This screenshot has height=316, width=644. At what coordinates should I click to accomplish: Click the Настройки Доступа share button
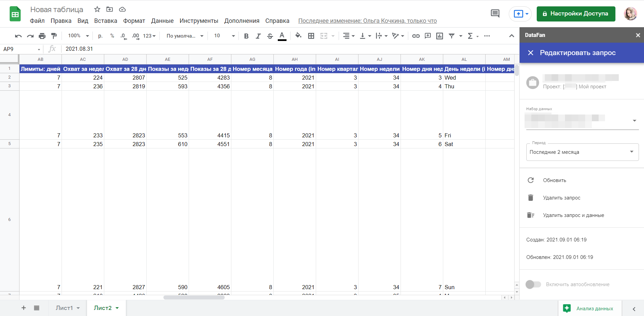tap(576, 14)
